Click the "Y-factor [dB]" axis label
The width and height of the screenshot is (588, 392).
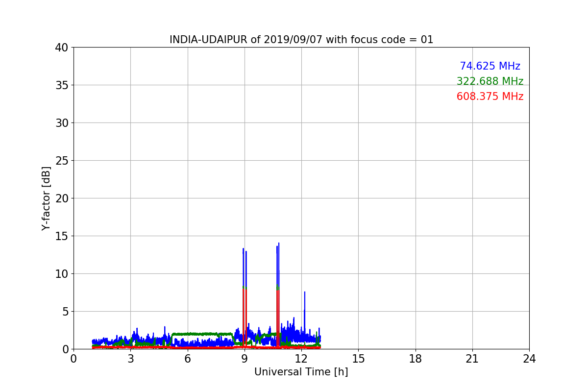coord(46,198)
